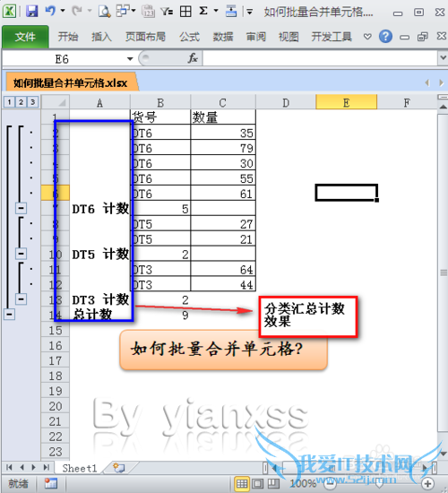448x493 pixels.
Task: Select column C header
Action: click(x=223, y=102)
